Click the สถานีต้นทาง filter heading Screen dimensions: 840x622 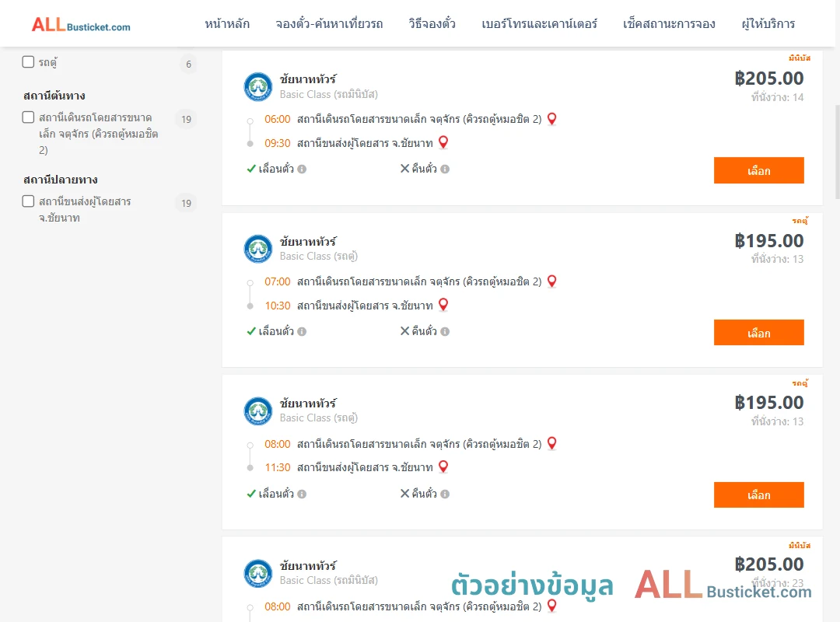pyautogui.click(x=54, y=96)
